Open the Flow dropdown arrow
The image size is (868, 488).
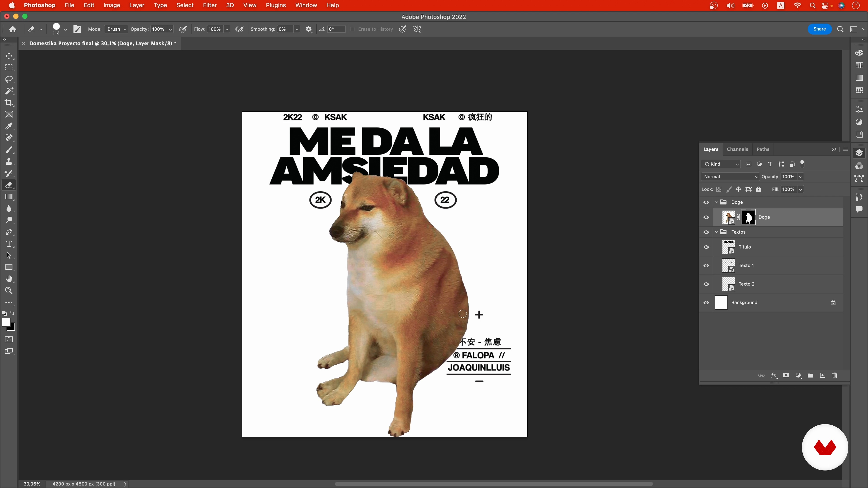(x=227, y=29)
